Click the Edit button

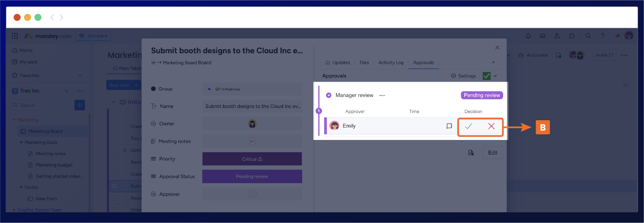click(x=492, y=153)
